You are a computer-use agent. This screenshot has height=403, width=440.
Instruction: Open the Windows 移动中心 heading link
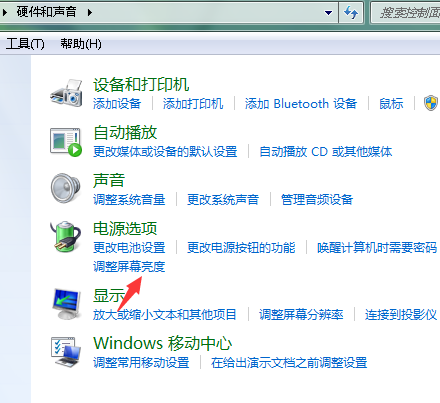coord(163,343)
